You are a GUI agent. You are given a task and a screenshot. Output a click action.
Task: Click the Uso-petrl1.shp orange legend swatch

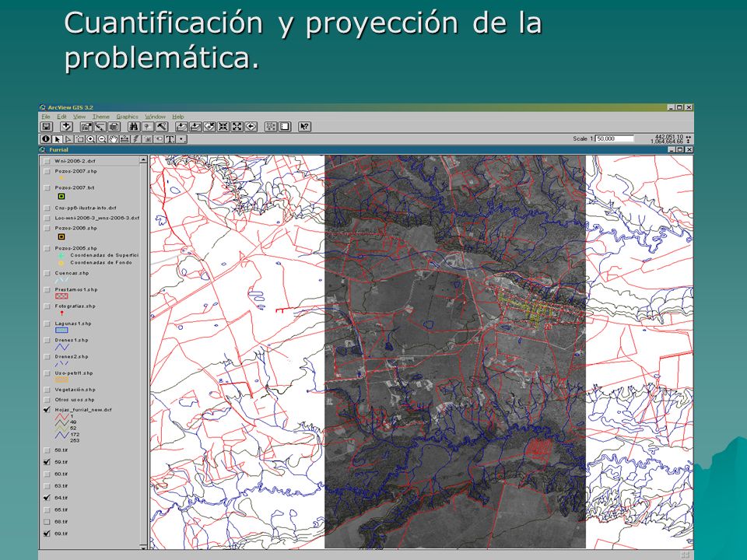[x=61, y=380]
